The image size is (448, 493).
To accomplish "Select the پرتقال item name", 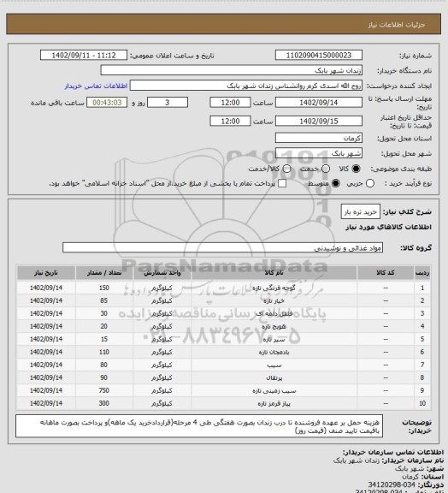I will 274,378.
